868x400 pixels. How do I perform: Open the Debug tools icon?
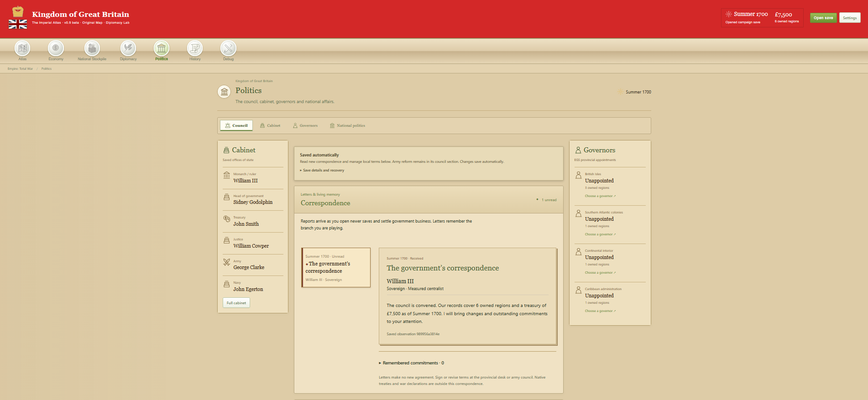click(228, 48)
